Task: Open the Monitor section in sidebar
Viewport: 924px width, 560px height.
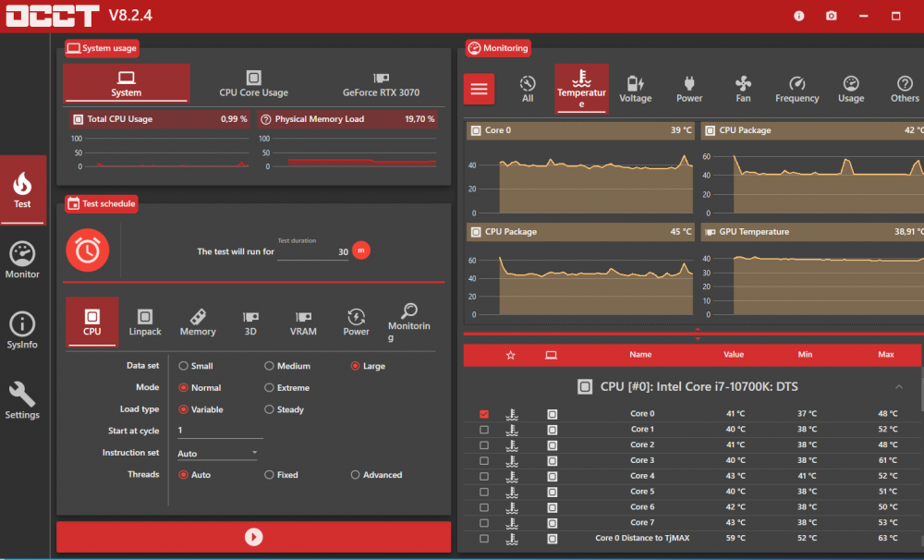Action: 22,260
